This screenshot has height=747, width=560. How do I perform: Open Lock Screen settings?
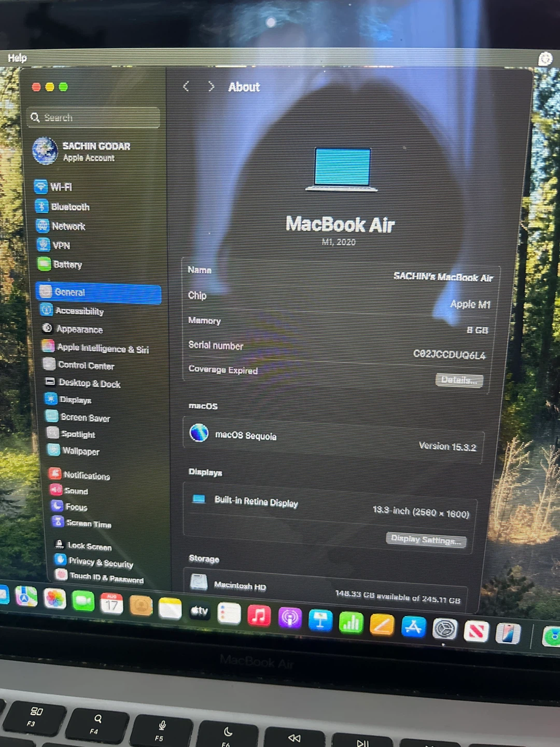(x=83, y=545)
